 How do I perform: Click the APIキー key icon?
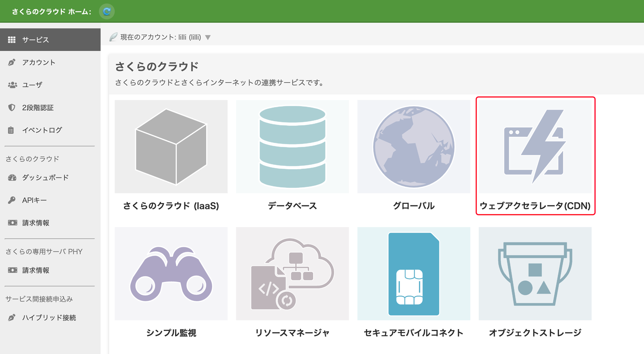[12, 200]
